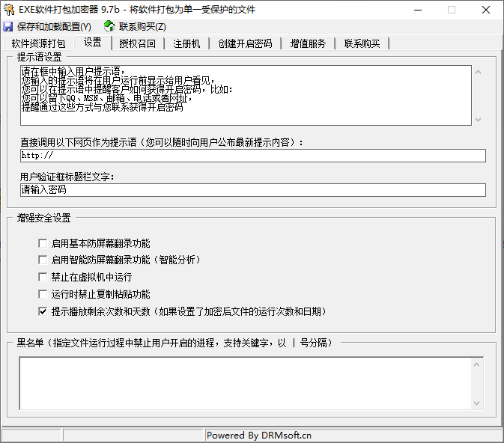Click the 黑名单 group label
Image resolution: width=504 pixels, height=443 pixels.
(x=174, y=343)
